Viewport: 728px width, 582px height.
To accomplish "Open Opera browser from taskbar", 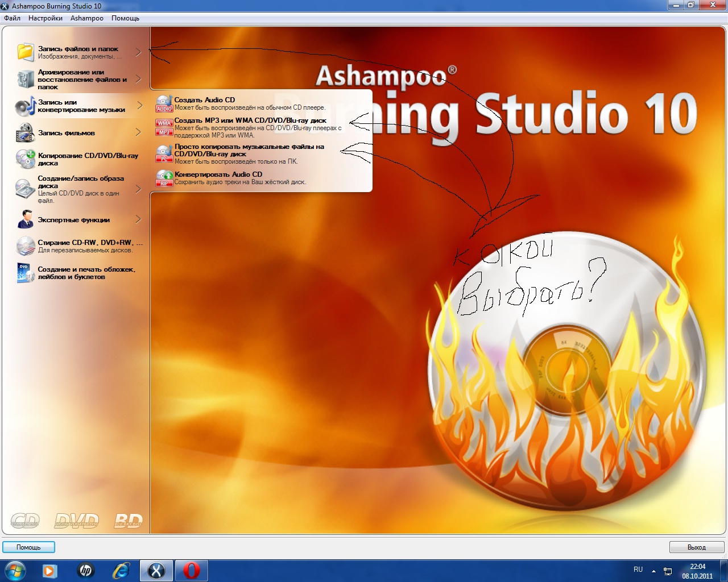I will 192,571.
